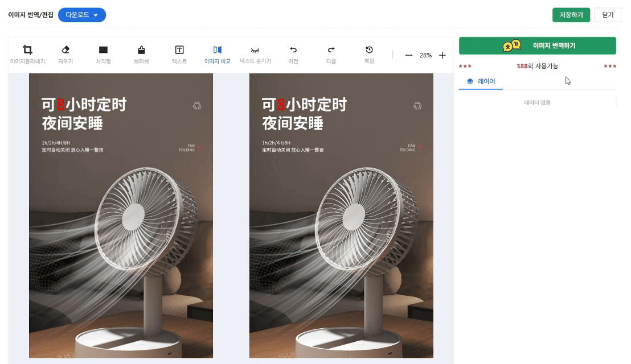Start translation with 이미지 번역하기 button
Viewport: 631px width, 364px height.
click(537, 45)
